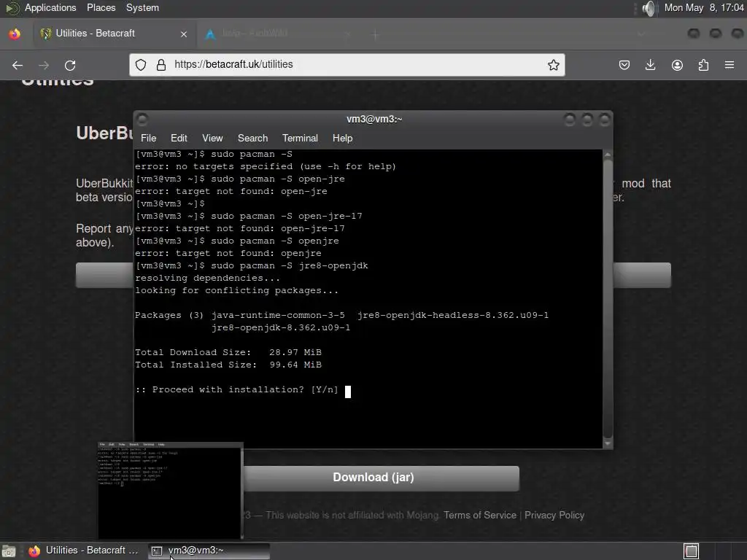Open the Terminal menu
747x560 pixels.
(x=300, y=138)
